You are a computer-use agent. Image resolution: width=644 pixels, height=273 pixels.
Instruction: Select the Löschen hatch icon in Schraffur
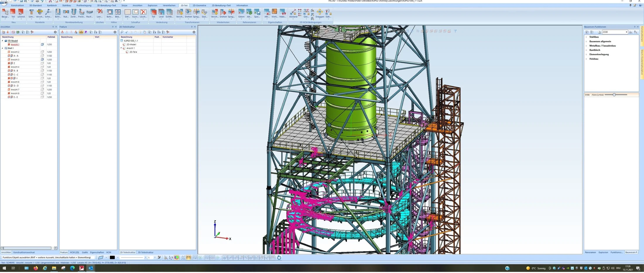pyautogui.click(x=143, y=13)
